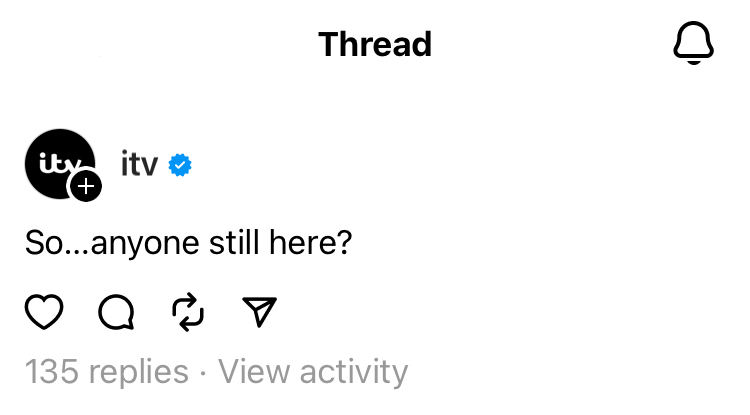Share the post via paper plane icon

[260, 313]
